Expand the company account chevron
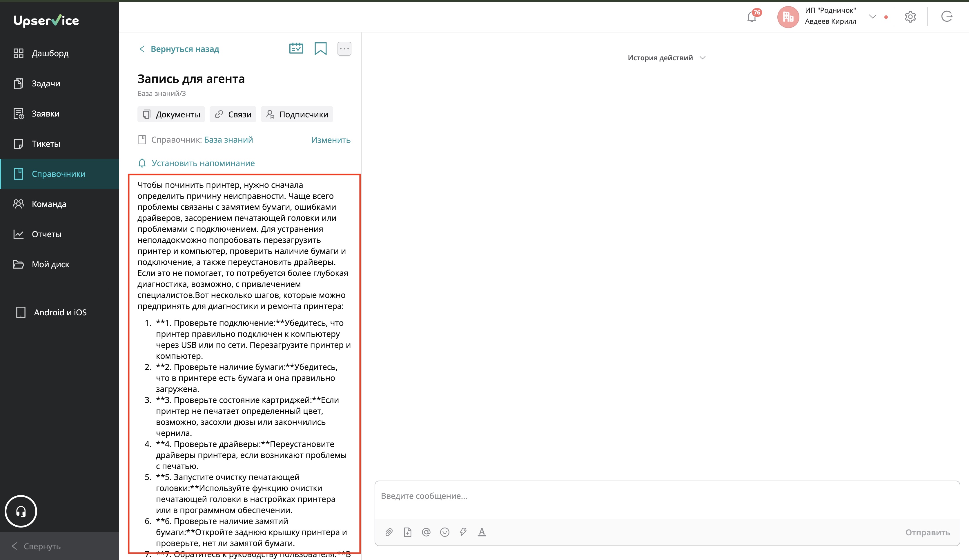Viewport: 969px width, 560px height. [872, 17]
